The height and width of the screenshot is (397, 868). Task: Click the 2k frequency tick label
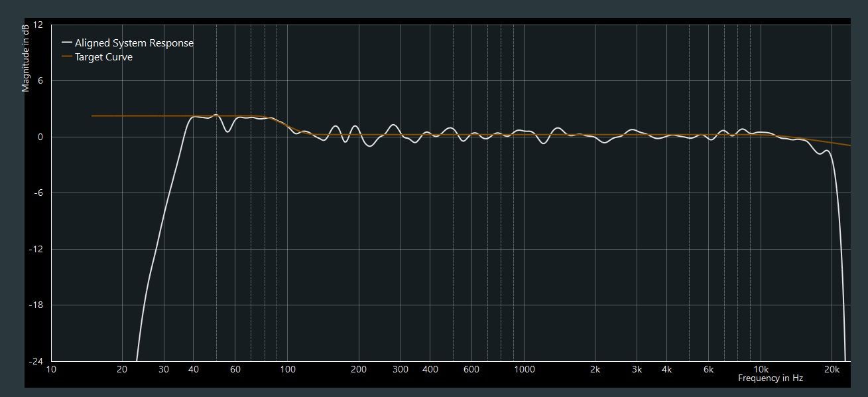tap(595, 369)
